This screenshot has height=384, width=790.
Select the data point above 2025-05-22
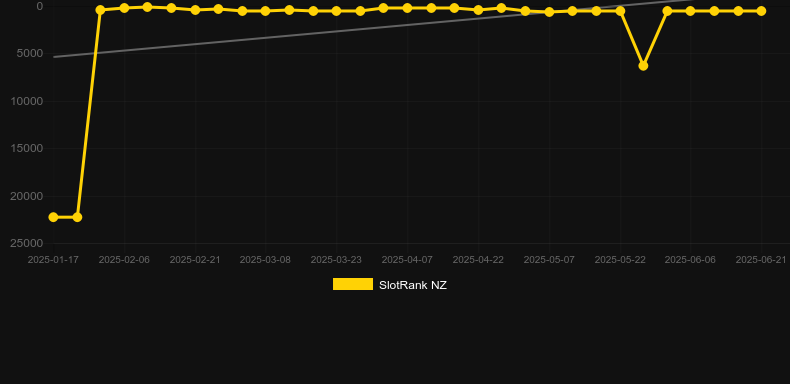coord(620,11)
